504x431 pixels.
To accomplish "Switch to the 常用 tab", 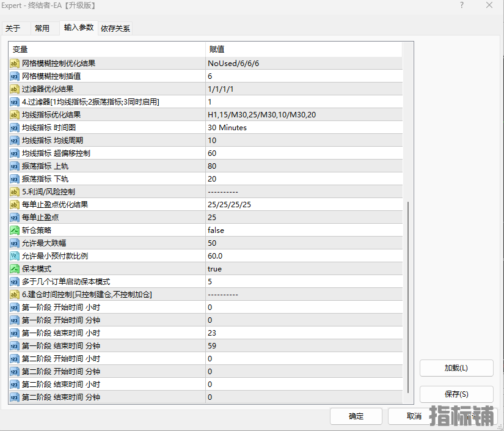I will [42, 28].
